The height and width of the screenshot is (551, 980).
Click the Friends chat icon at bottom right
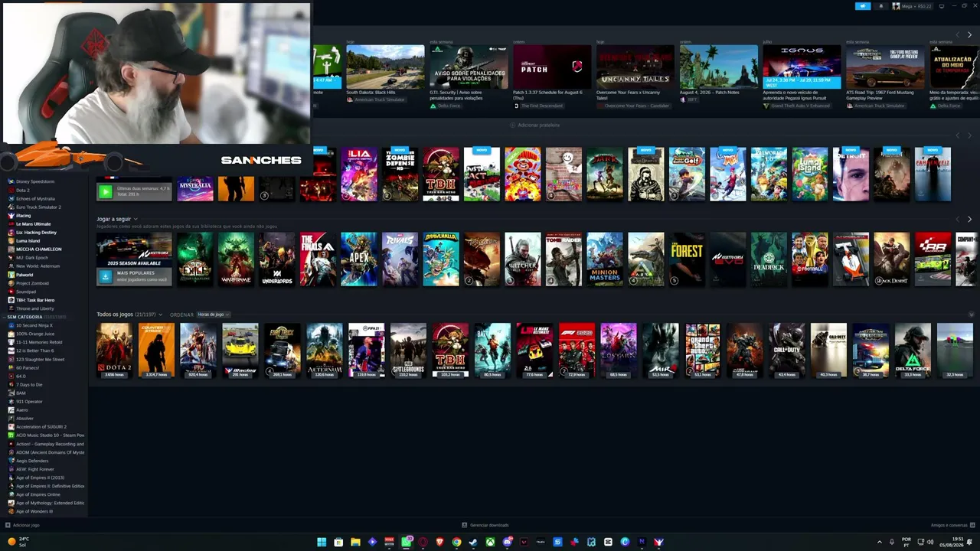(973, 525)
